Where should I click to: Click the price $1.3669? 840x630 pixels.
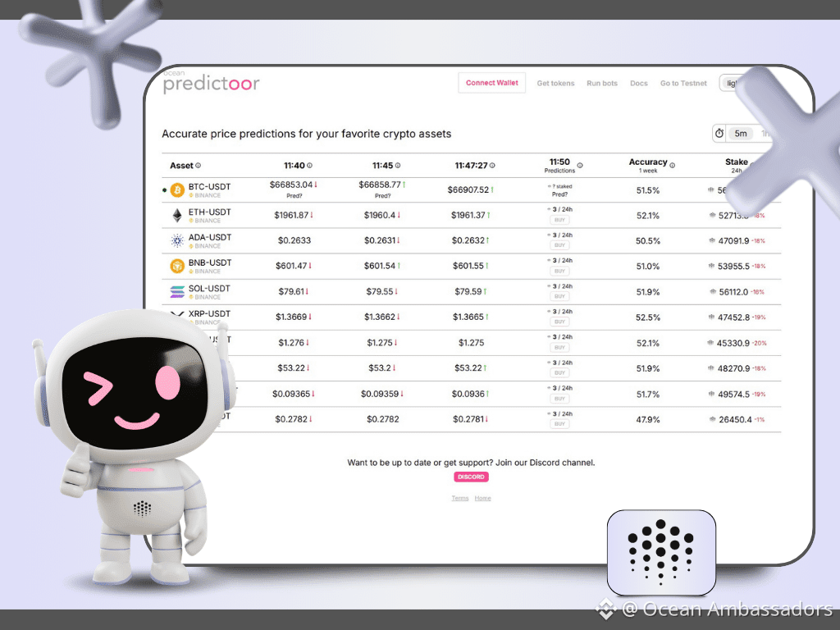[x=291, y=317]
